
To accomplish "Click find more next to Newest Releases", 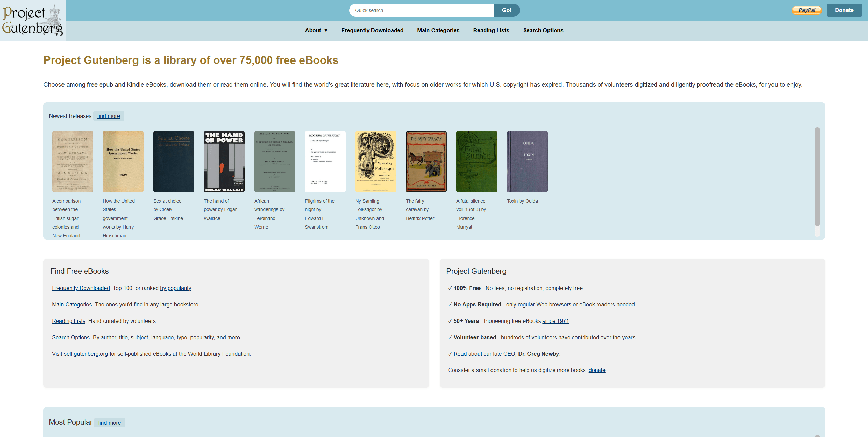I will tap(108, 116).
